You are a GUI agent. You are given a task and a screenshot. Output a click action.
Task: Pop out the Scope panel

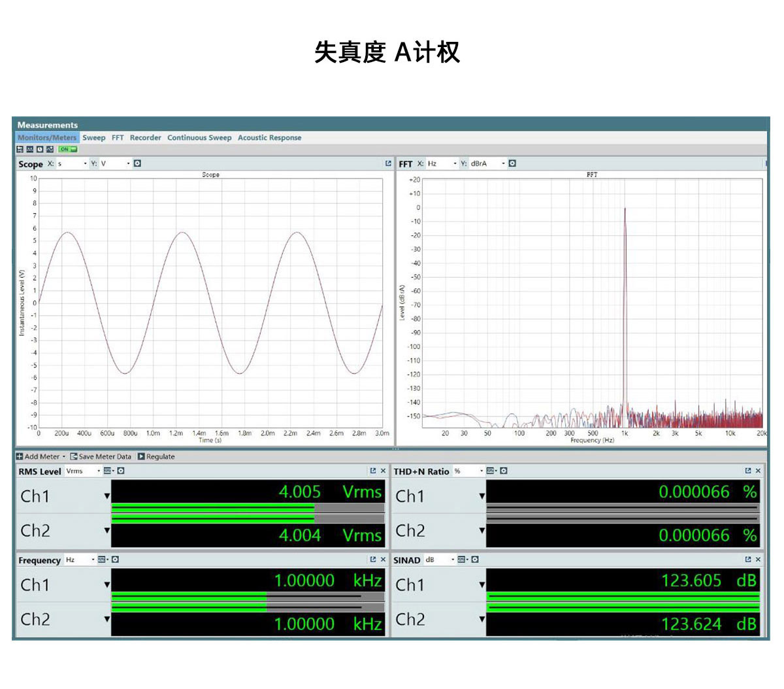(388, 163)
